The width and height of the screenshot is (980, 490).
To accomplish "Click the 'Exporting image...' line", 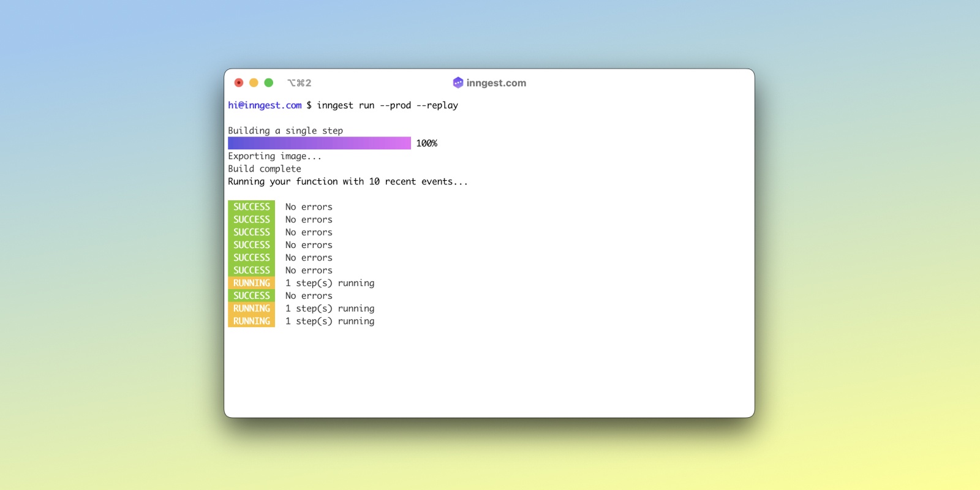I will pyautogui.click(x=274, y=156).
